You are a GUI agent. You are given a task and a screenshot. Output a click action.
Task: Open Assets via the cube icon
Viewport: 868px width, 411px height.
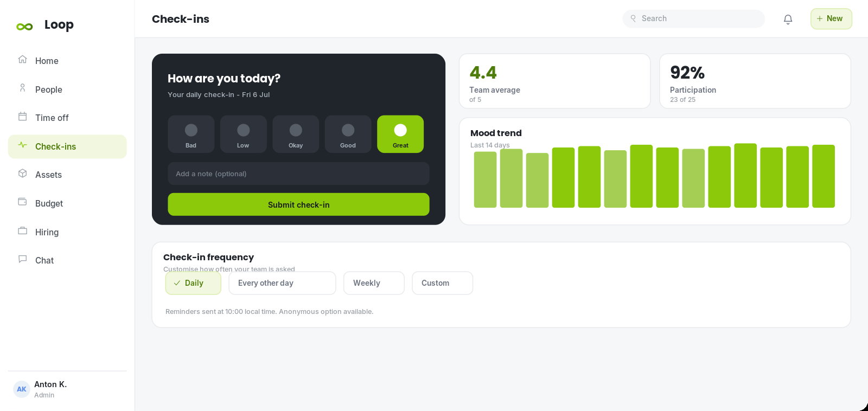22,174
